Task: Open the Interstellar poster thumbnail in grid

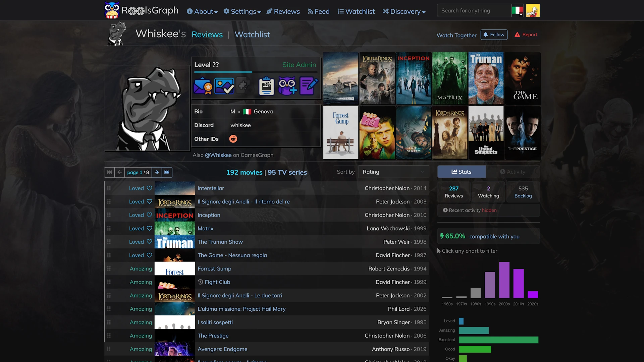Action: pyautogui.click(x=341, y=78)
